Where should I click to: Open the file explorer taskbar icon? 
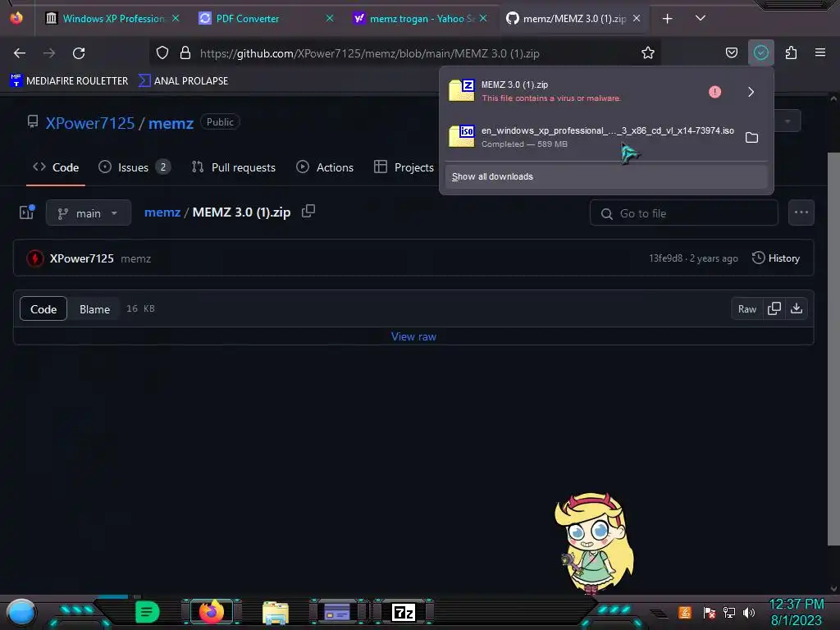(x=276, y=613)
